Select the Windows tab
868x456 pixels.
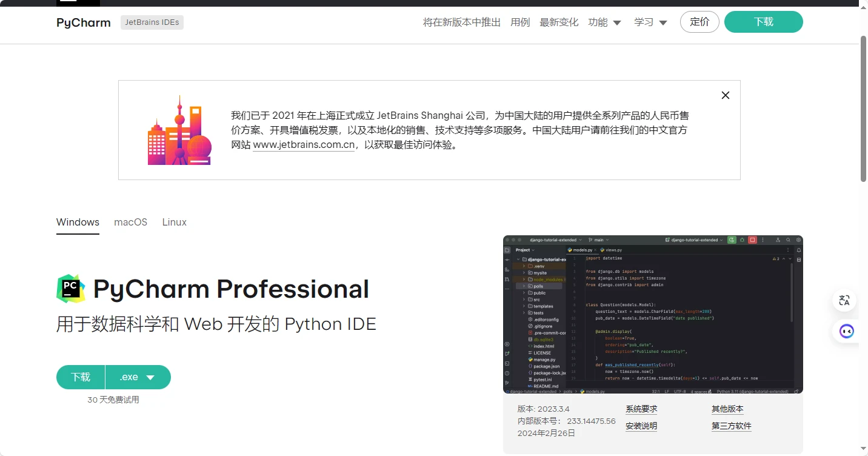(x=78, y=222)
